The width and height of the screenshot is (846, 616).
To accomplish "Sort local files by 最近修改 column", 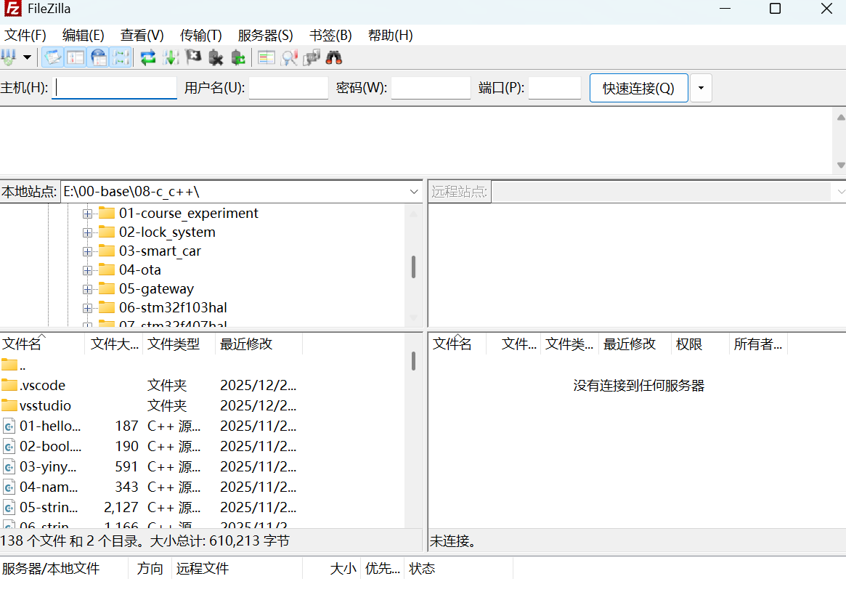I will [x=259, y=344].
